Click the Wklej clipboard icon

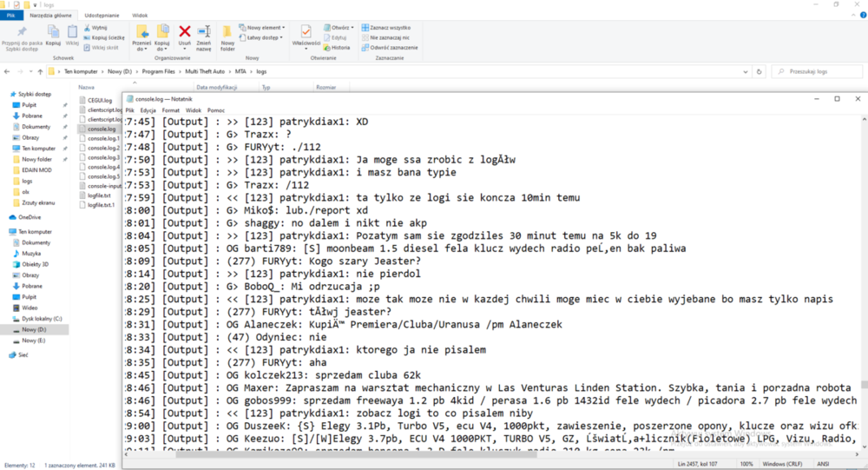click(72, 32)
